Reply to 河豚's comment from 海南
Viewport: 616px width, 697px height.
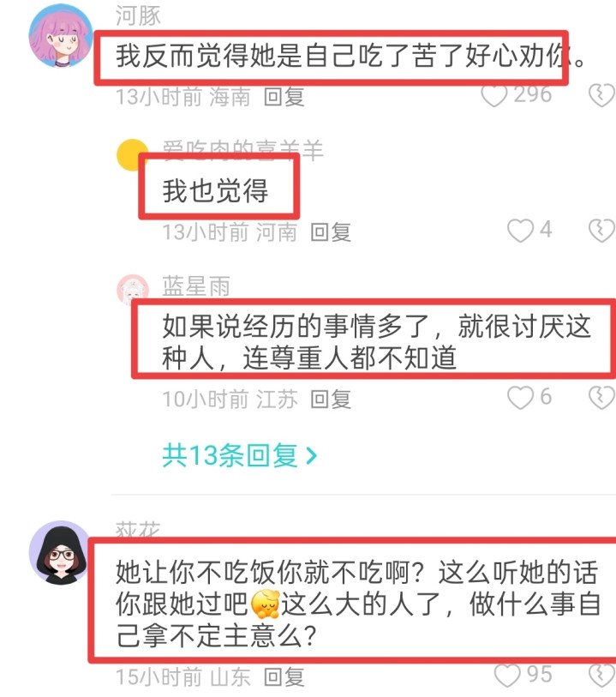pos(284,97)
